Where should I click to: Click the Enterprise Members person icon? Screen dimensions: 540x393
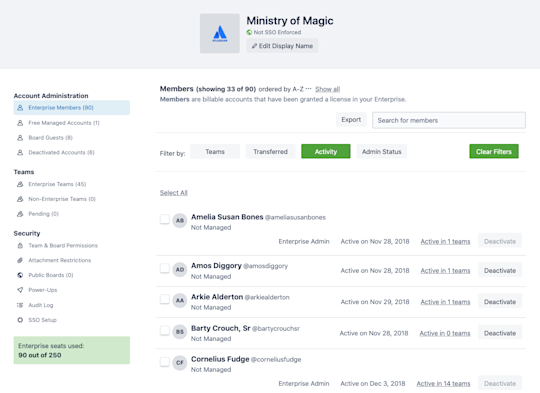pos(20,108)
